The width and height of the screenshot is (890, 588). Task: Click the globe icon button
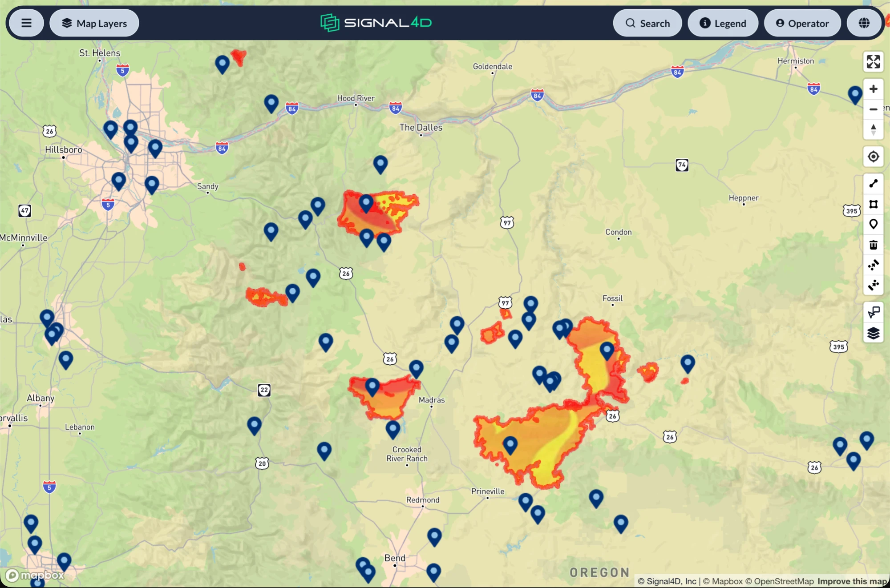(x=864, y=23)
